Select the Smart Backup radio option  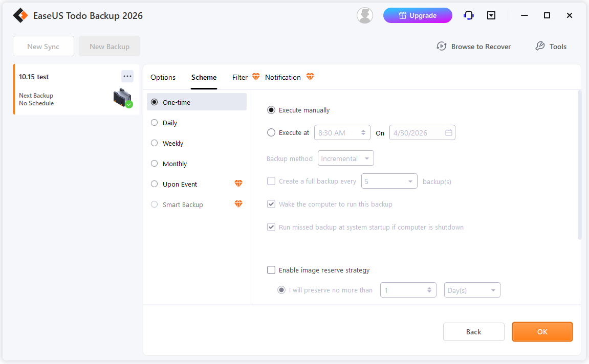pos(154,204)
